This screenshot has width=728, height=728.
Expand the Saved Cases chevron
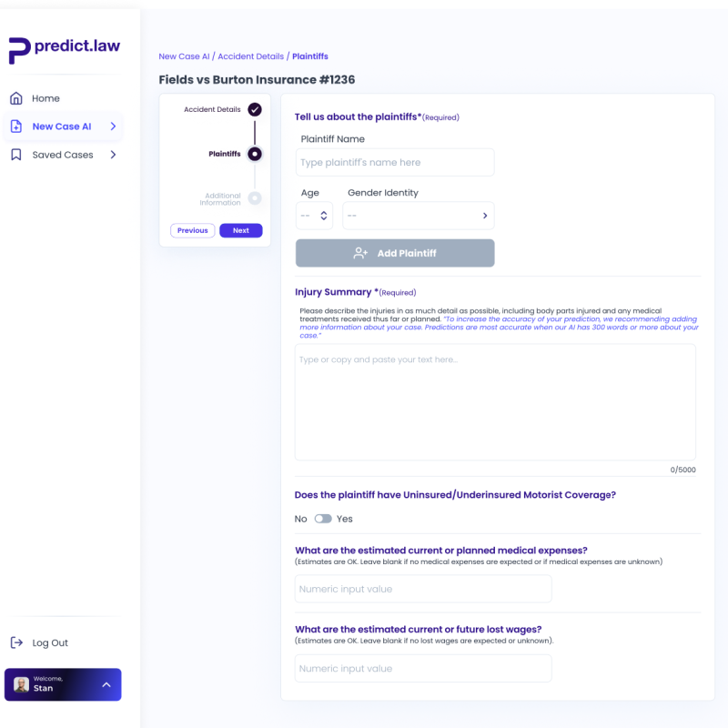point(113,155)
